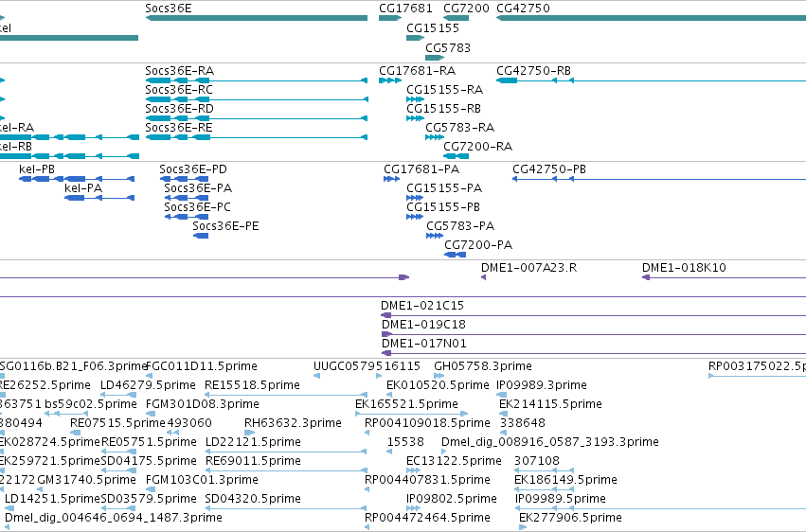
Task: Select the LD46279.5prime EST
Action: (118, 395)
